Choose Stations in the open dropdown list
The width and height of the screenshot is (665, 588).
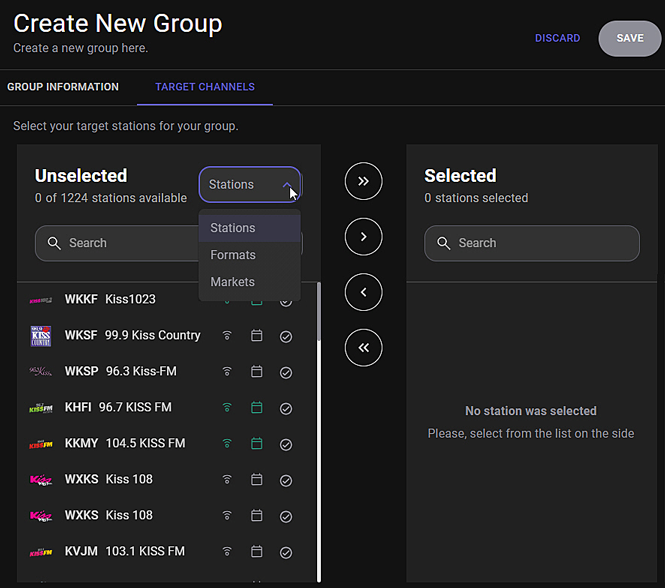click(x=250, y=228)
